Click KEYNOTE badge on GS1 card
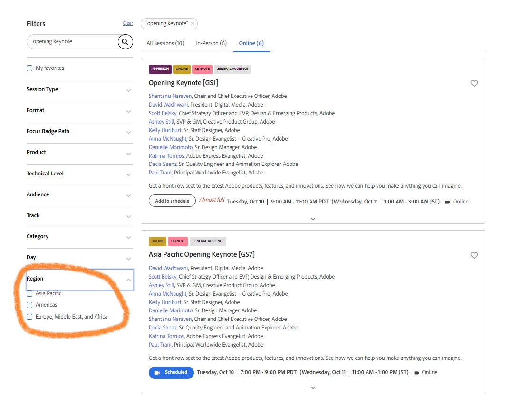The height and width of the screenshot is (397, 532). (202, 69)
